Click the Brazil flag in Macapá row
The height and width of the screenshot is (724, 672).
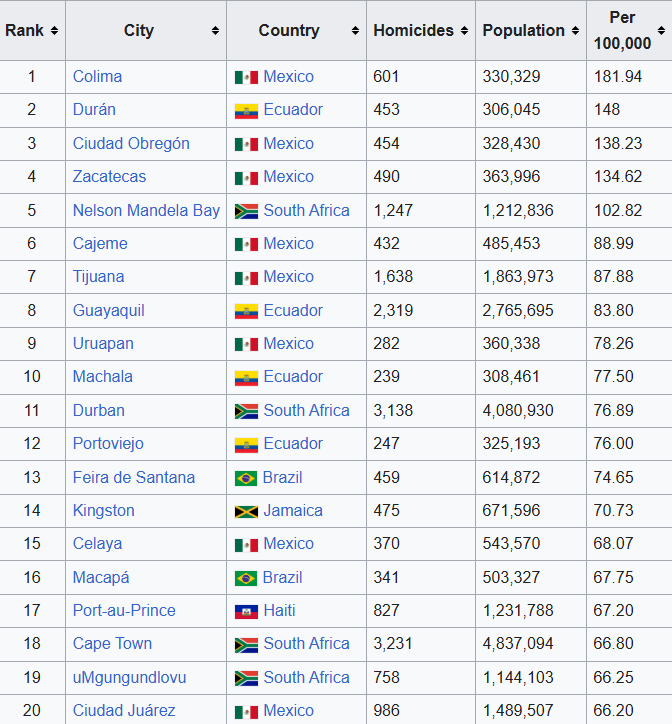246,578
